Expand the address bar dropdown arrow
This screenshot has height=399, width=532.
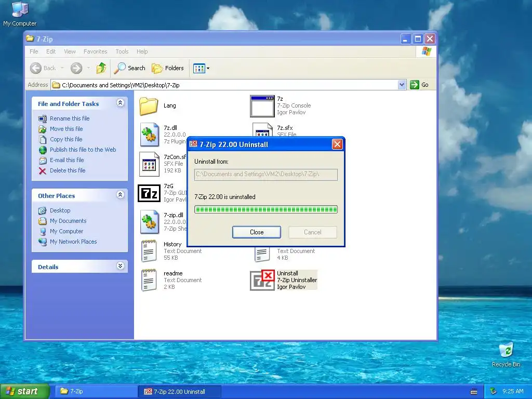pyautogui.click(x=402, y=85)
